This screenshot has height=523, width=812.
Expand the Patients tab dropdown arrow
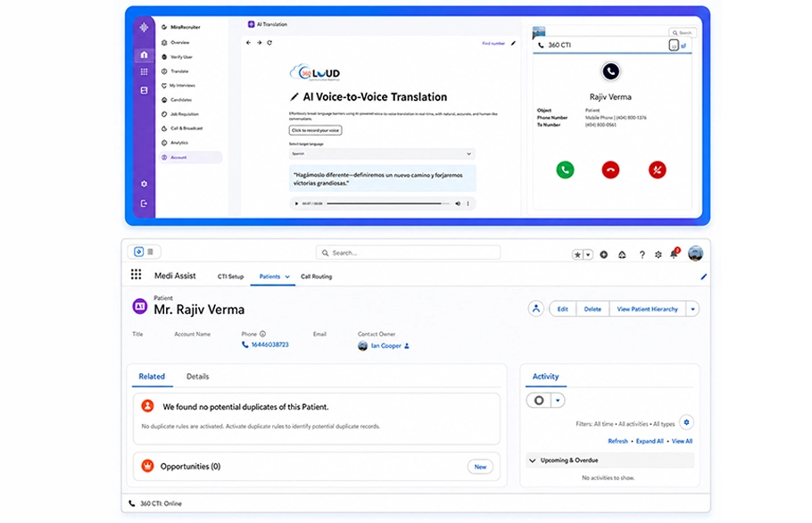[287, 277]
